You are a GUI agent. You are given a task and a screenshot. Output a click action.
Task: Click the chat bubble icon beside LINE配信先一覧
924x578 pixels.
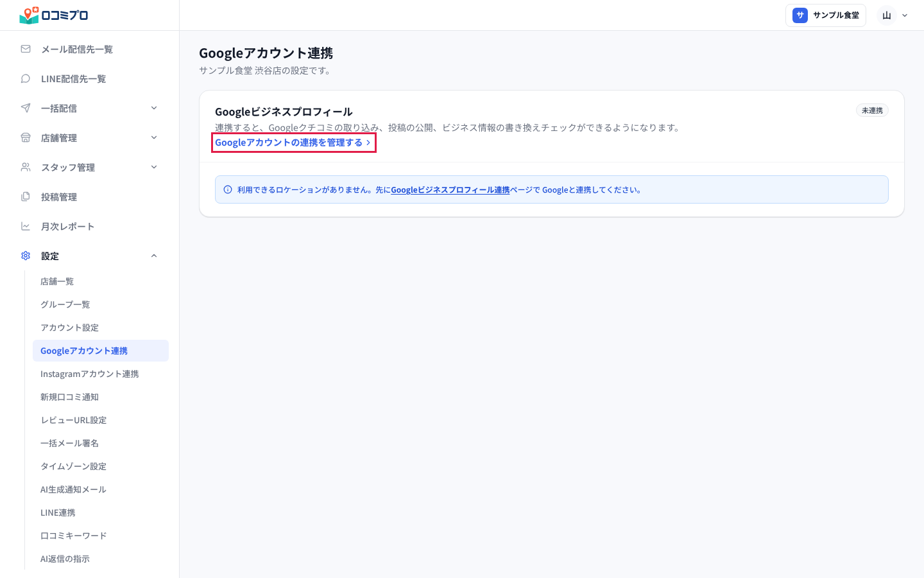coord(26,78)
